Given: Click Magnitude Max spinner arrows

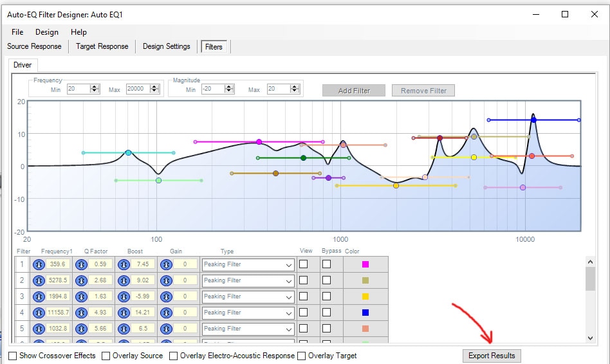Looking at the screenshot, I should [295, 89].
